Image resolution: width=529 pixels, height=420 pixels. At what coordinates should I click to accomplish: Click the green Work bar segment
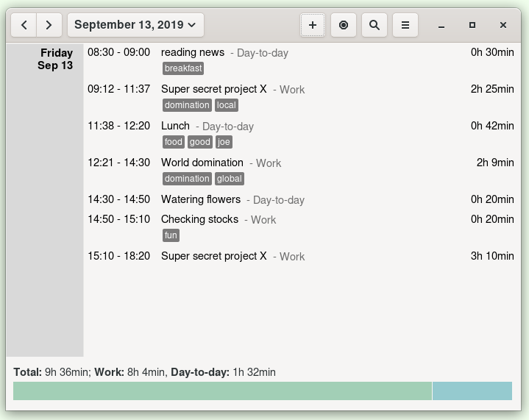(222, 391)
